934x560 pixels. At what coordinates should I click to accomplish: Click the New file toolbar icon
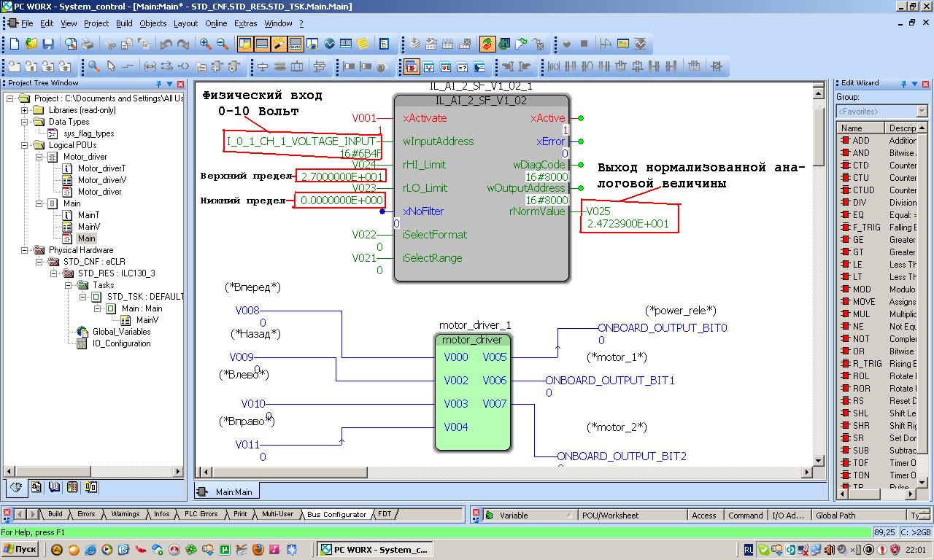tap(14, 44)
